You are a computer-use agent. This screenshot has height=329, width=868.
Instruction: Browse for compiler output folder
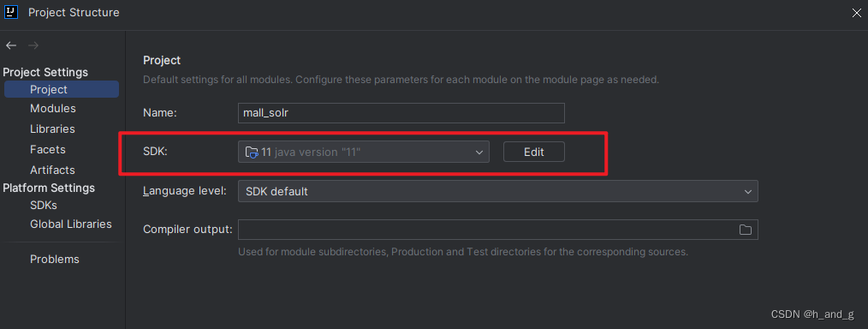pyautogui.click(x=745, y=230)
